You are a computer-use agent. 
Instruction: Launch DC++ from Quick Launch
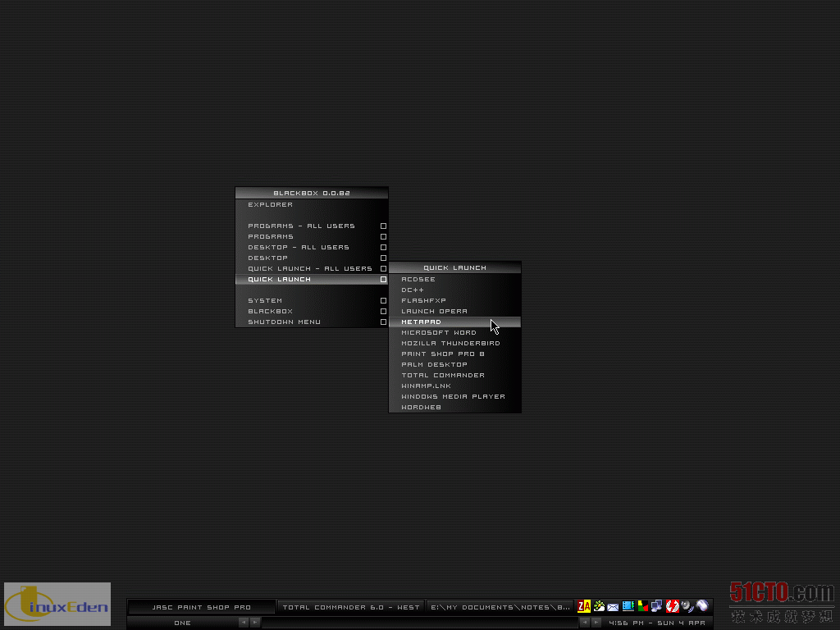[454, 290]
